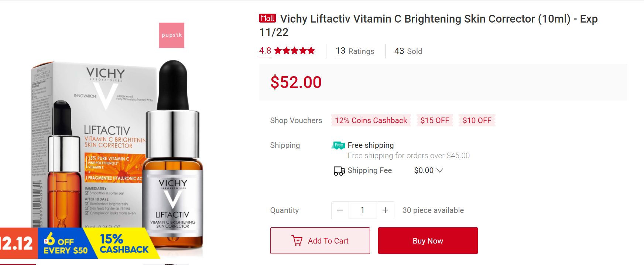Open the 4.8 rating score link
This screenshot has height=265, width=644.
coord(265,51)
